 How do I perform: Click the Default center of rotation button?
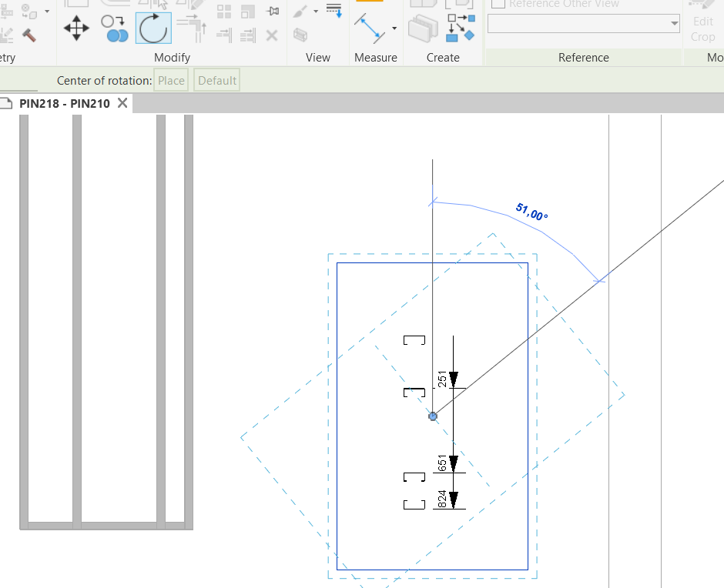click(x=216, y=79)
